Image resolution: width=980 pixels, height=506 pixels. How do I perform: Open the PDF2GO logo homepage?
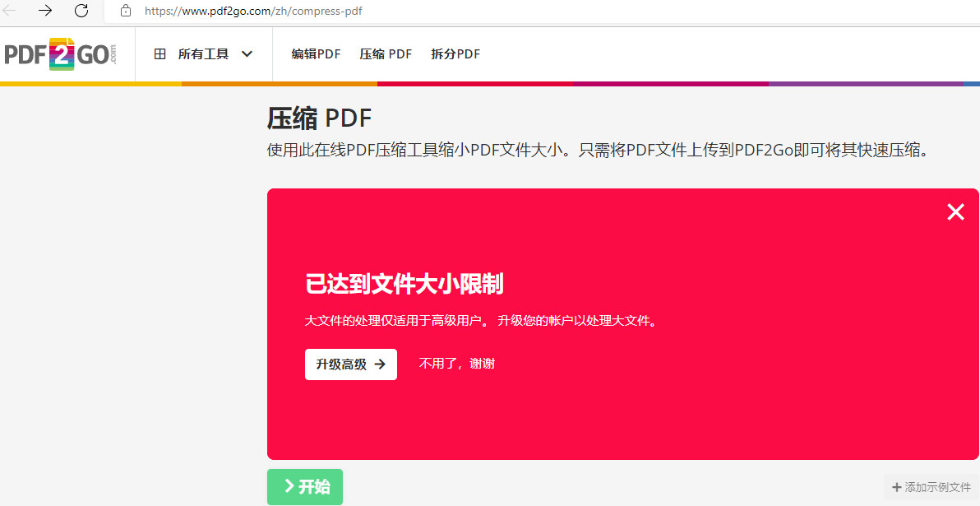(x=61, y=53)
